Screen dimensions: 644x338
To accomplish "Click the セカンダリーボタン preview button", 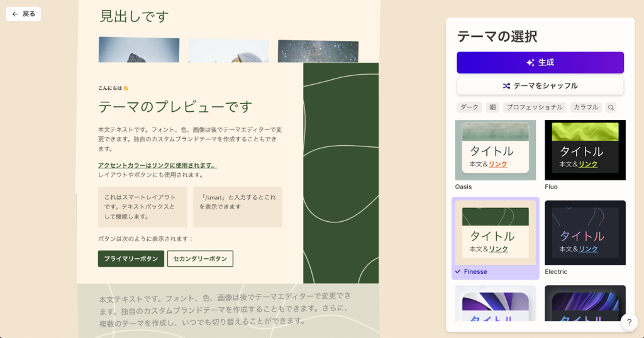I will (200, 259).
